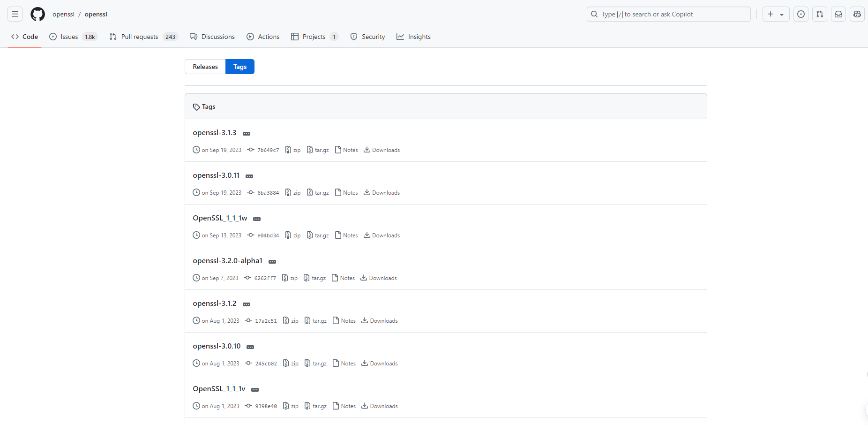Image resolution: width=868 pixels, height=425 pixels.
Task: Expand the create new dropdown arrow
Action: coord(782,15)
